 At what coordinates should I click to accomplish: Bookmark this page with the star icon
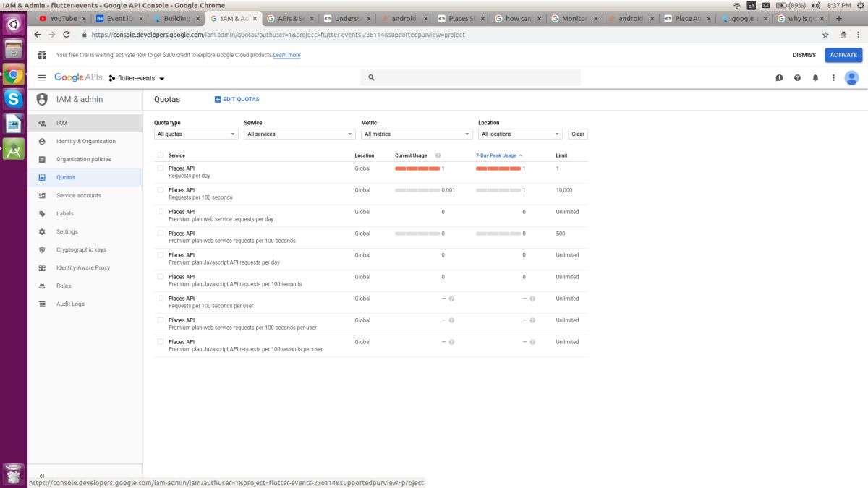825,34
